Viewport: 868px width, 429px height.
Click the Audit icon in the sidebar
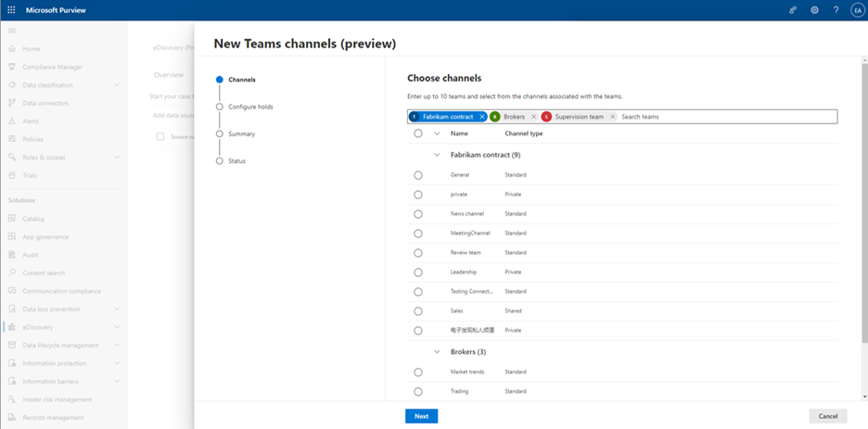(x=12, y=255)
